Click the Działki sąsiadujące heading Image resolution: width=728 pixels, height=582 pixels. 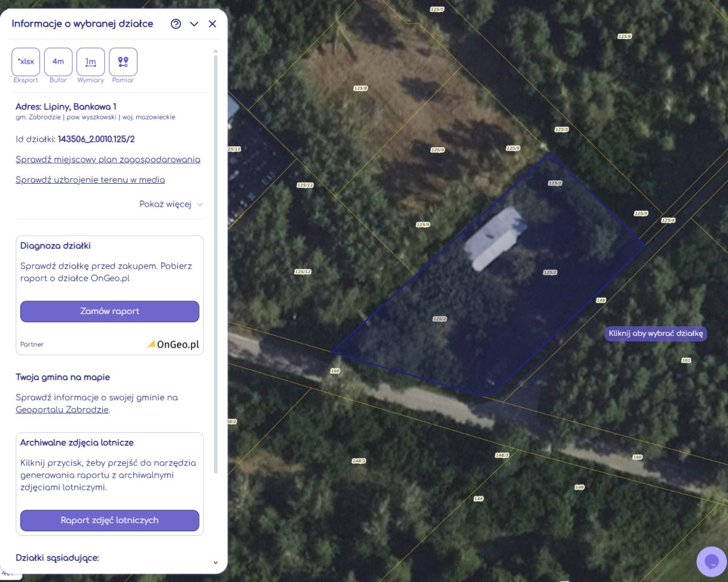[x=57, y=557]
